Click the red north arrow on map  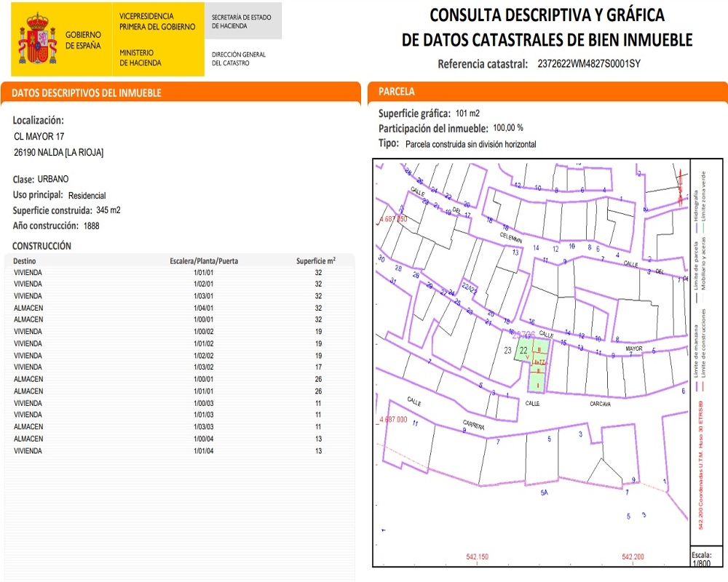(680, 186)
